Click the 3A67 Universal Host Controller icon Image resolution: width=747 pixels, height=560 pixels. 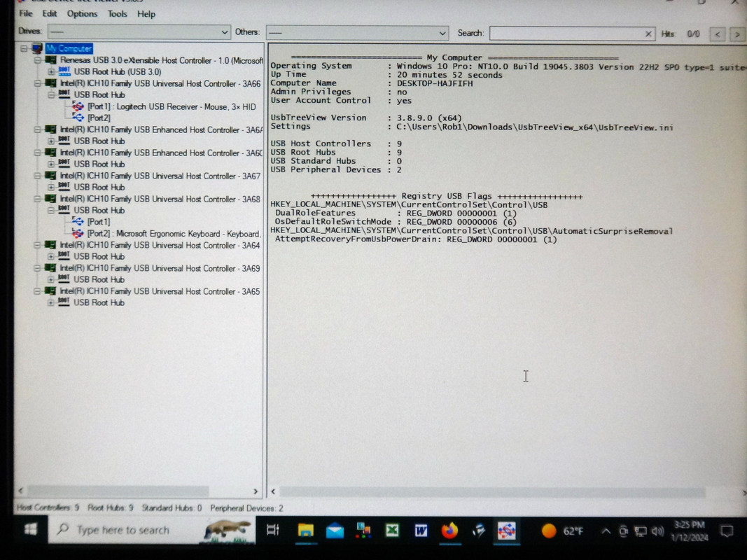pos(50,176)
